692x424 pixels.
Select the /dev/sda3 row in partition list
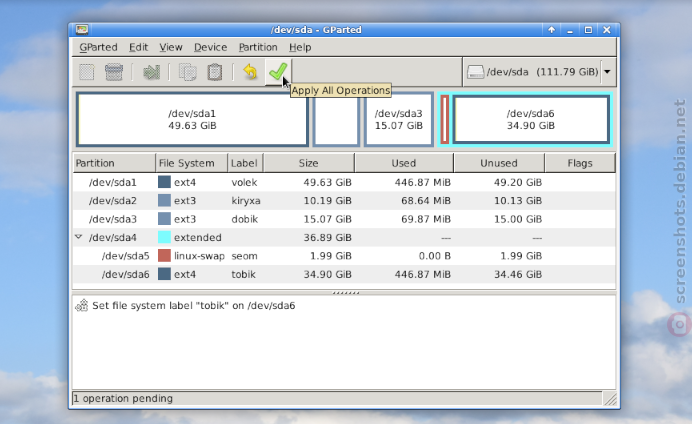tap(344, 219)
